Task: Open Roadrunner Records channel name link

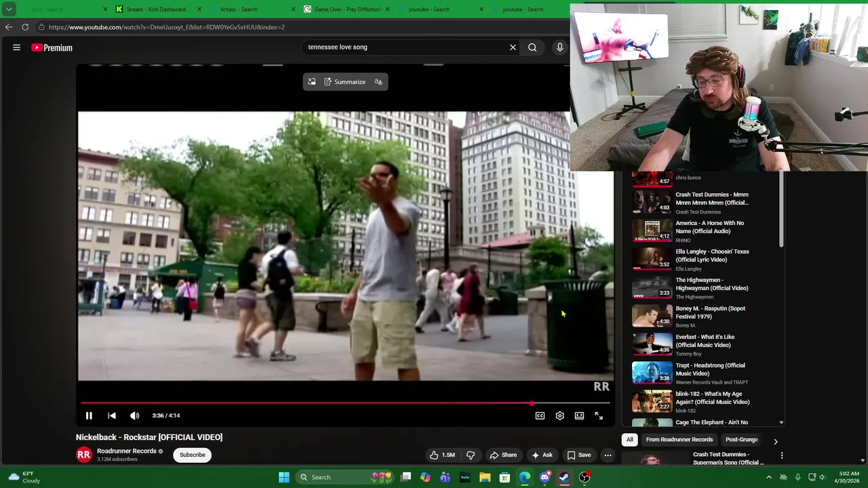Action: point(127,451)
